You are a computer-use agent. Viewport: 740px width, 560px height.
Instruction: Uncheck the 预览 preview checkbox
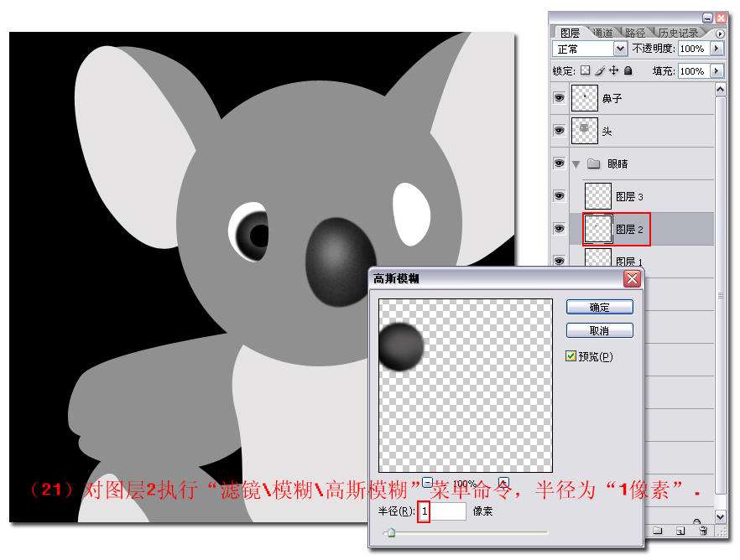pos(571,356)
